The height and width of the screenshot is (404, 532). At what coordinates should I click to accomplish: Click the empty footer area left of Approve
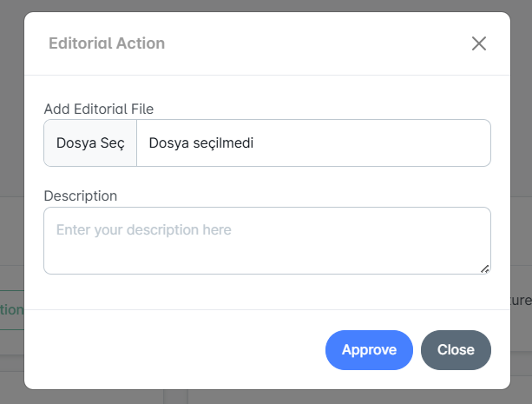(x=174, y=350)
